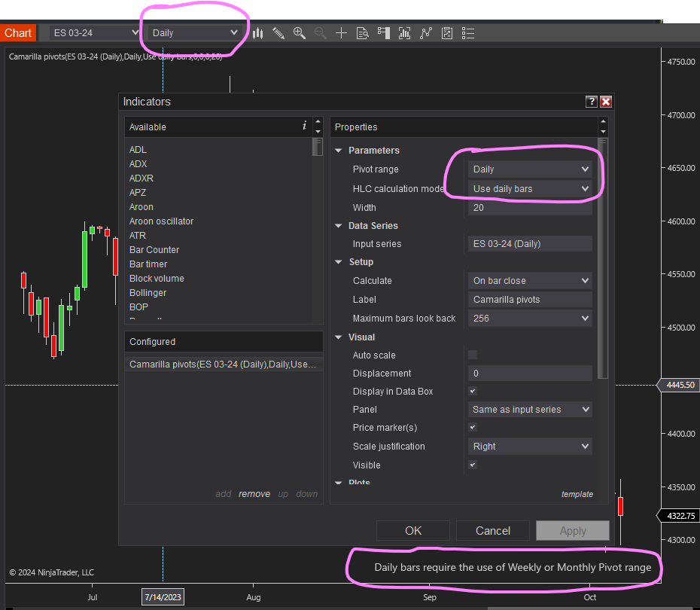Click Available panel header down arrow
Screen dimensions: 700x610
pyautogui.click(x=318, y=132)
